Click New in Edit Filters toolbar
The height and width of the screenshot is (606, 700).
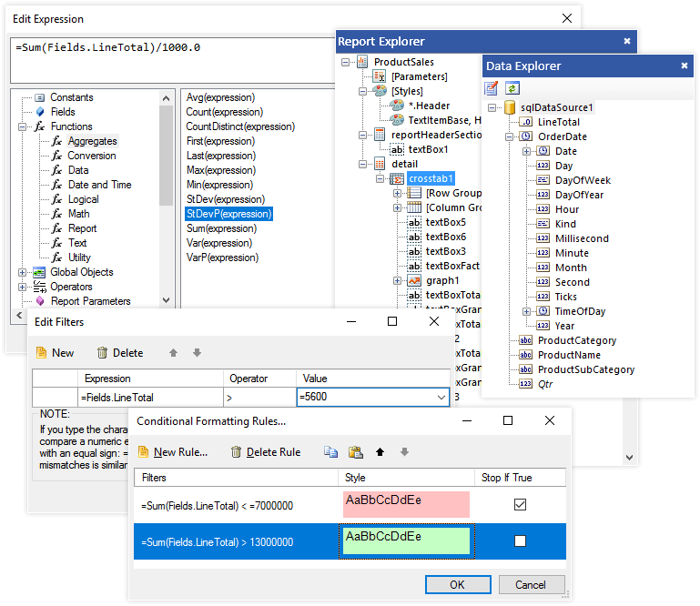(x=55, y=353)
